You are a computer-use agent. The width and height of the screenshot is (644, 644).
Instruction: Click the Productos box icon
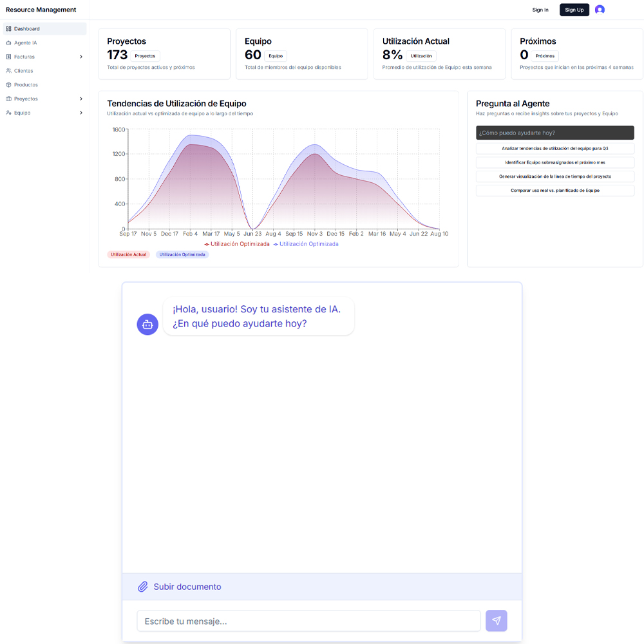[x=8, y=85]
